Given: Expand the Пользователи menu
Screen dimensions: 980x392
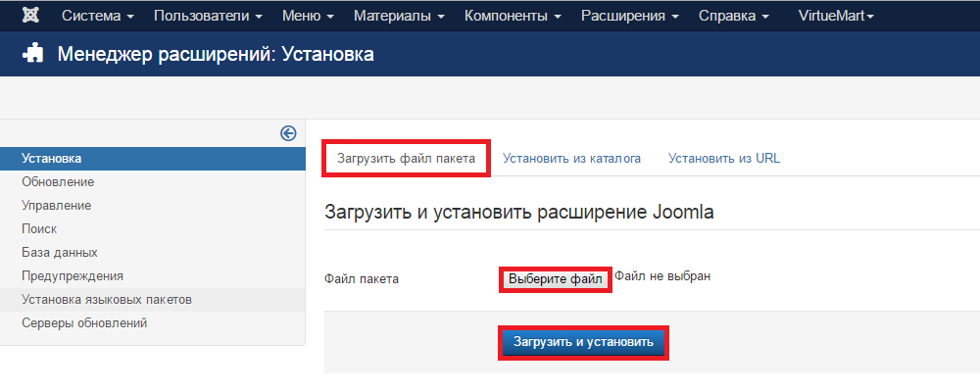Looking at the screenshot, I should click(208, 17).
